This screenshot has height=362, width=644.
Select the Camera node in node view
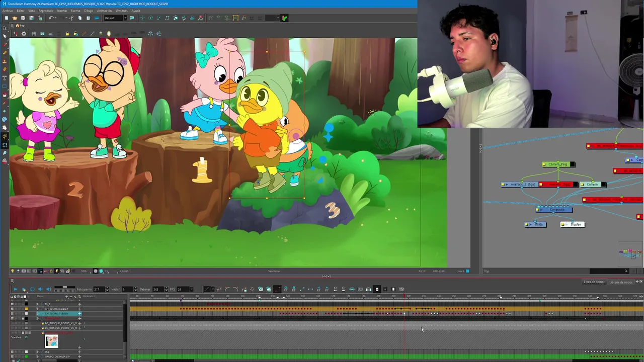pos(593,185)
